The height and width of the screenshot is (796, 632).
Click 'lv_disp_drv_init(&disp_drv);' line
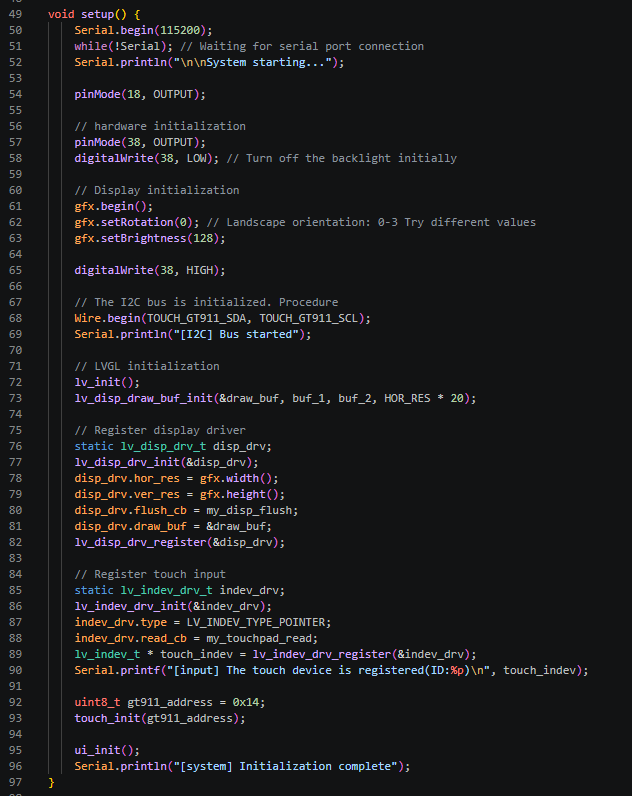pos(167,462)
